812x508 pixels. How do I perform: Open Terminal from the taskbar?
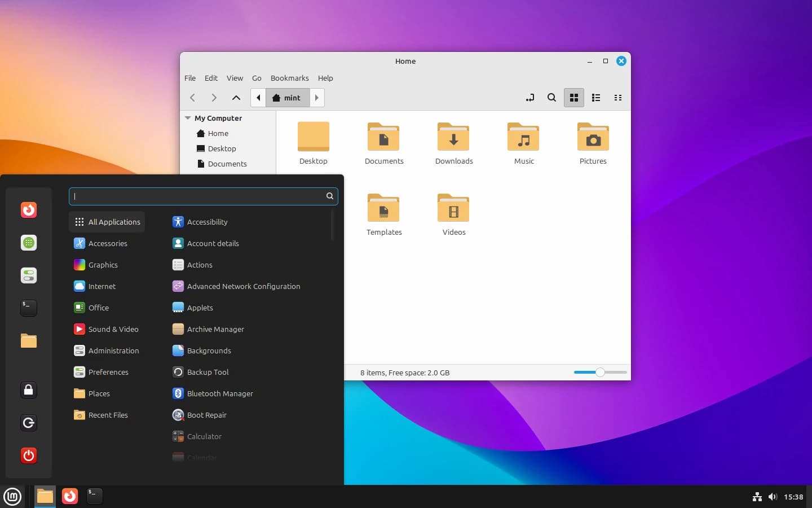pos(94,496)
